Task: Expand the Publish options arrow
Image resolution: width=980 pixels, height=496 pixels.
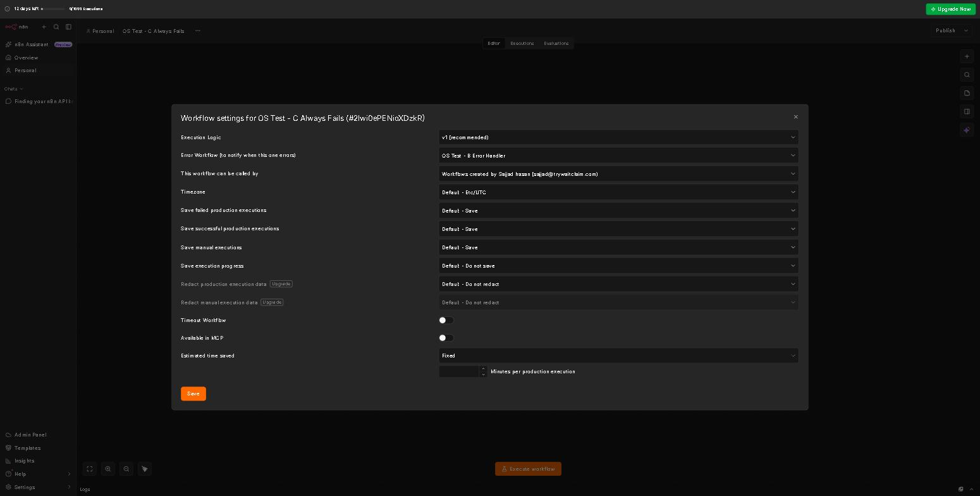Action: click(x=966, y=30)
